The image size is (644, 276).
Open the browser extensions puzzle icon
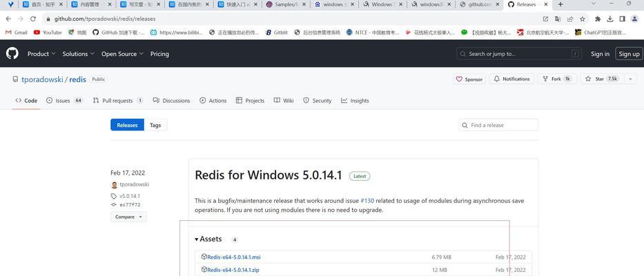pos(598,19)
